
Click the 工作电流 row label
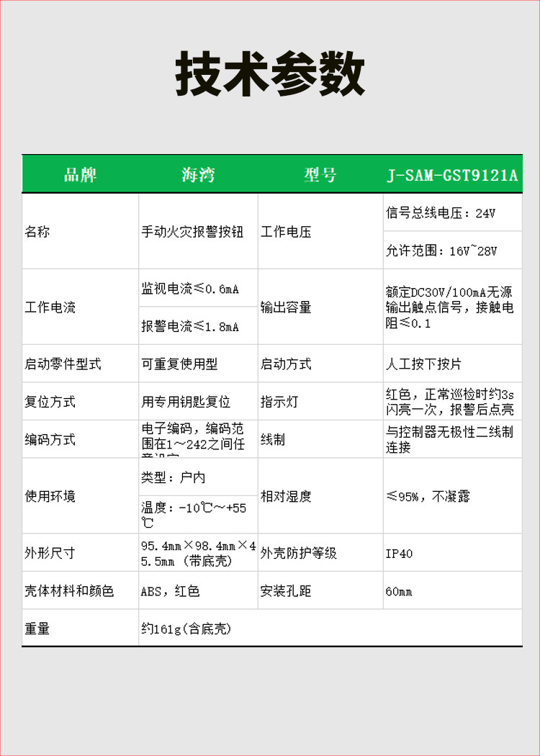tap(80, 307)
